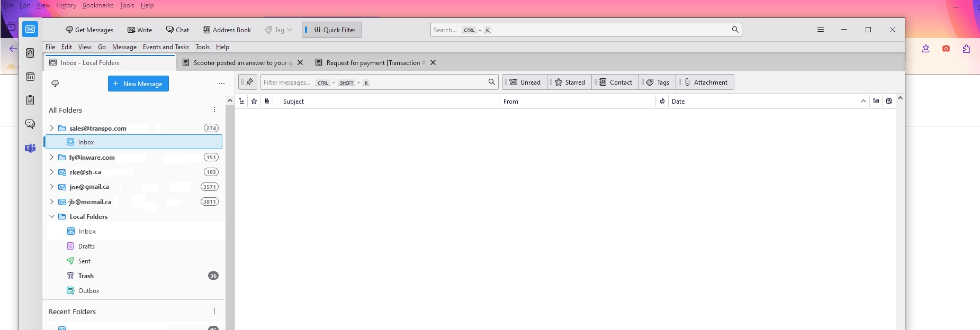Toggle the Contact quick filter

(615, 82)
